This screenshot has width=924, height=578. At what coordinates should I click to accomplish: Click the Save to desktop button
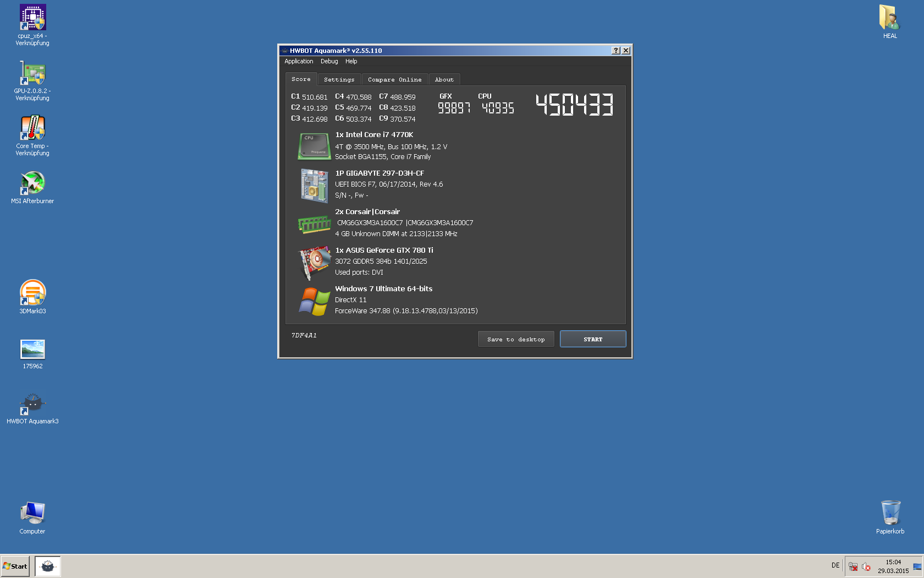516,339
